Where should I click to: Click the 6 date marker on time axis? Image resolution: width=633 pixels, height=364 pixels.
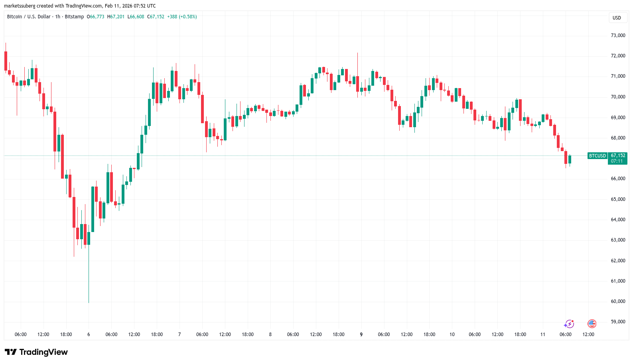tap(89, 334)
